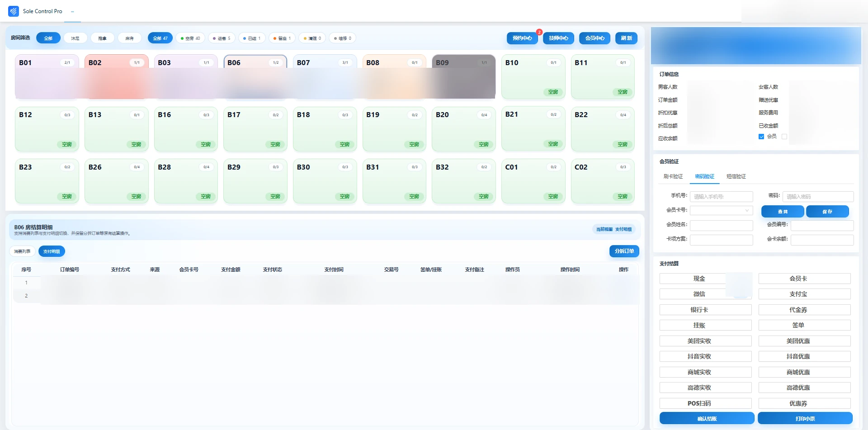Switch to 密码验证 tab
This screenshot has width=868, height=430.
[x=705, y=176]
